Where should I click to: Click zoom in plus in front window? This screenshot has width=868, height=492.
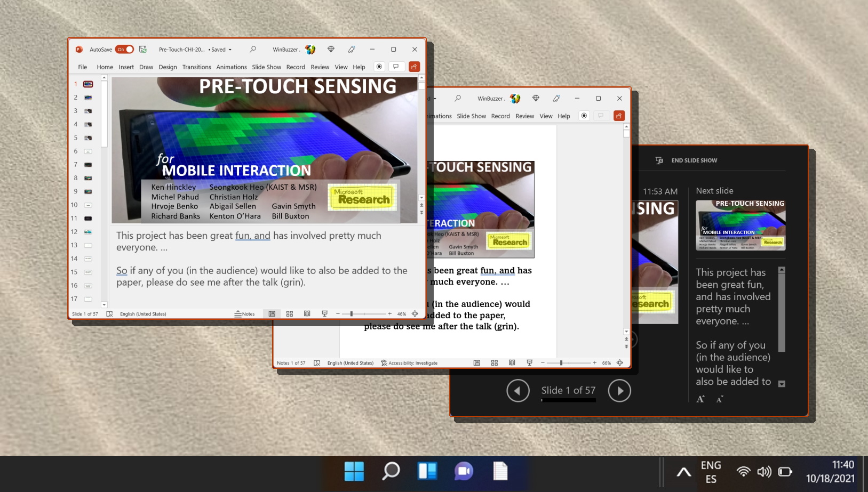click(390, 314)
